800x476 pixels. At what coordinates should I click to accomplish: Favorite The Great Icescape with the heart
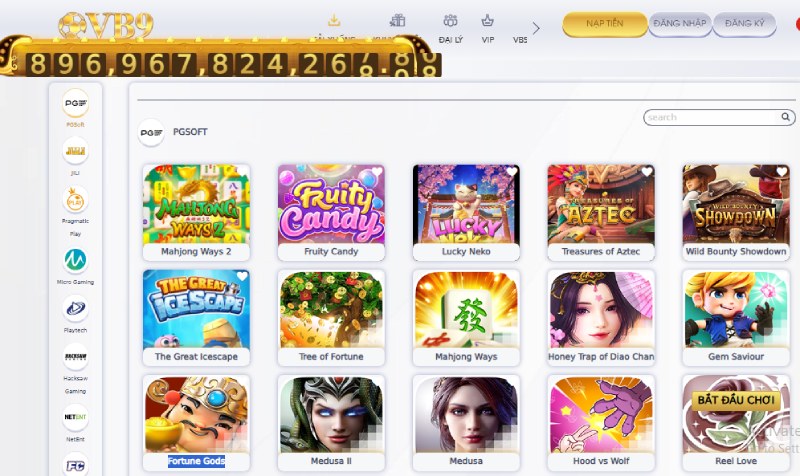[242, 277]
